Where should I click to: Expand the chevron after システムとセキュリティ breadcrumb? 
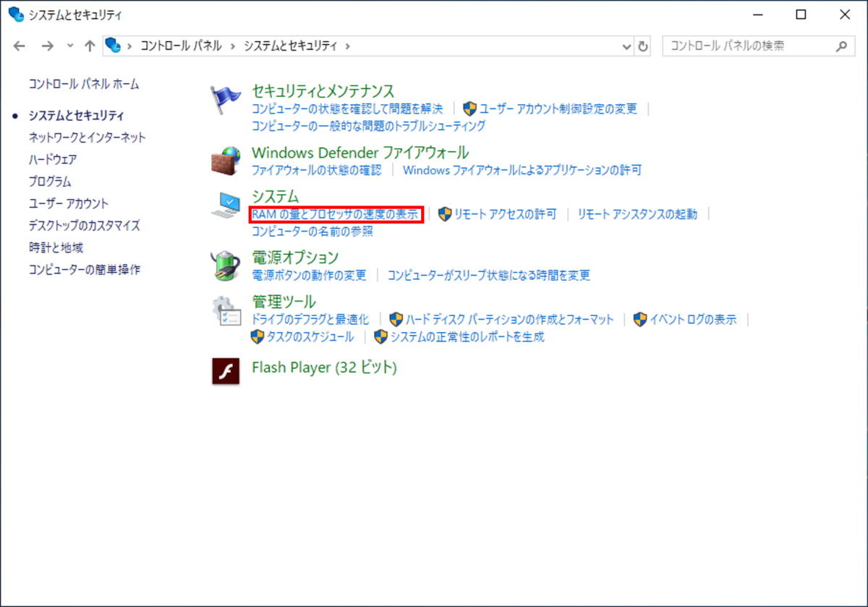(348, 46)
